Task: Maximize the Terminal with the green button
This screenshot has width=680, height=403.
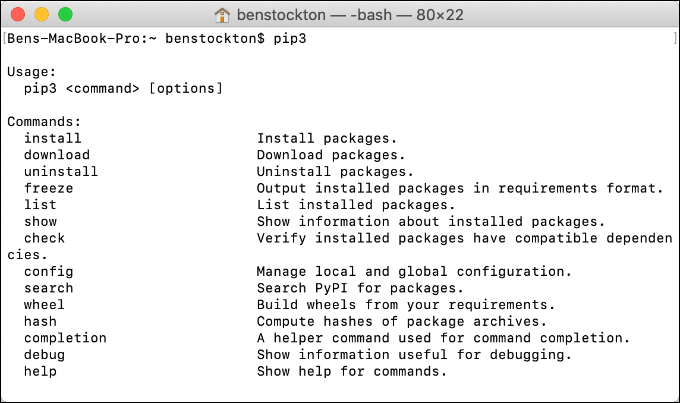Action: click(x=66, y=15)
